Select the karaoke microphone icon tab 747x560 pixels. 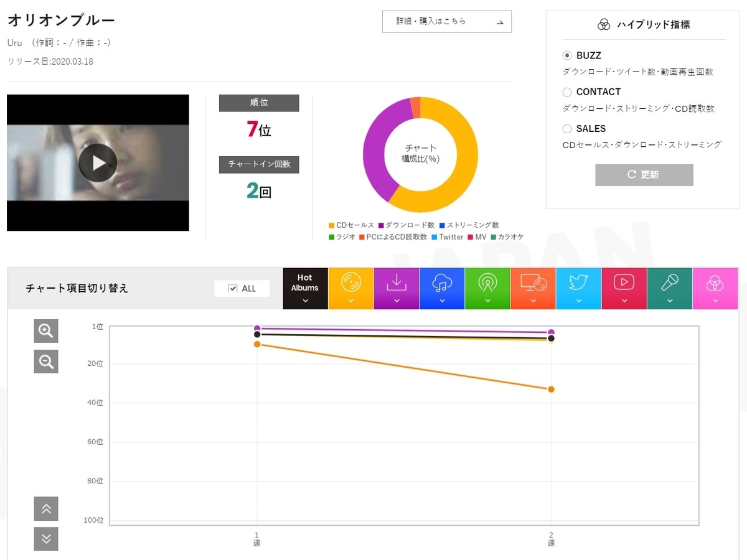coord(670,289)
